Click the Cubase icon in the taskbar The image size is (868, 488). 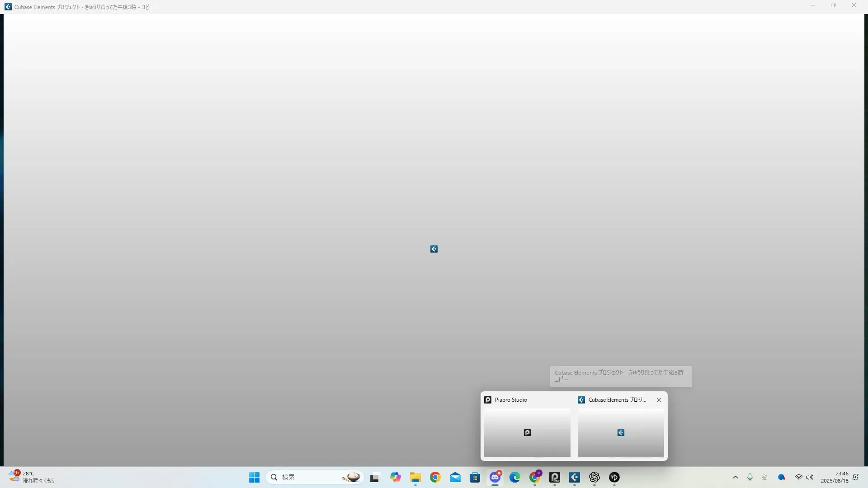tap(575, 477)
